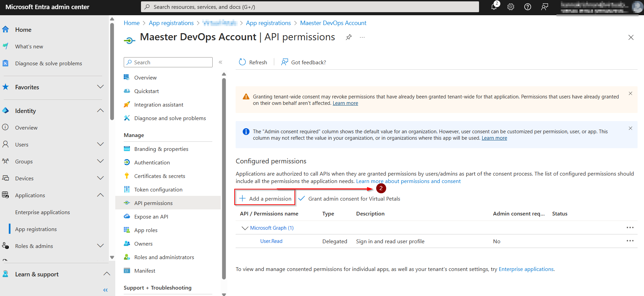Open the settings gear icon
This screenshot has height=296, width=644.
click(x=511, y=7)
